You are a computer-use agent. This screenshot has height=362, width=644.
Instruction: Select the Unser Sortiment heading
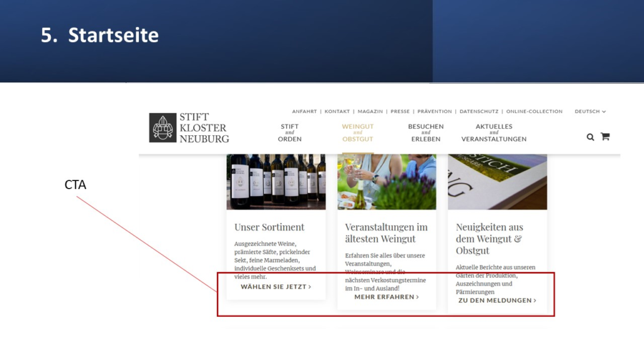[269, 227]
